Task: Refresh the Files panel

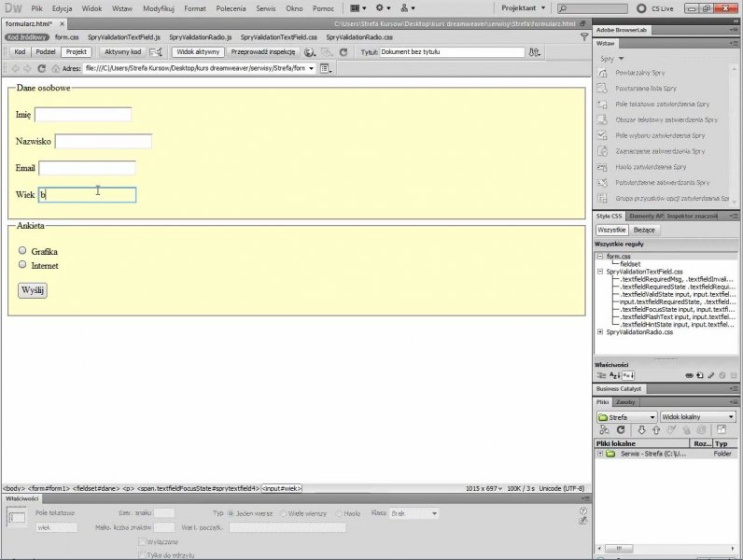Action: point(621,429)
